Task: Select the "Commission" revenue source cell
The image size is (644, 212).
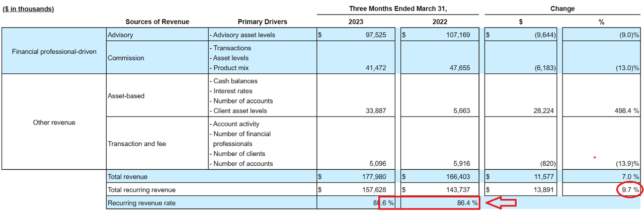Action: pyautogui.click(x=126, y=58)
